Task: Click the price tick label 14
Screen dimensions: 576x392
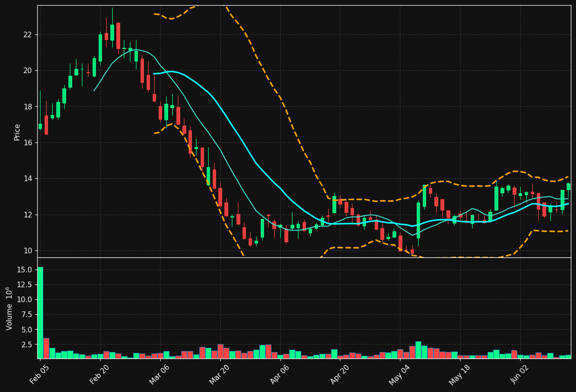Action: [27, 179]
